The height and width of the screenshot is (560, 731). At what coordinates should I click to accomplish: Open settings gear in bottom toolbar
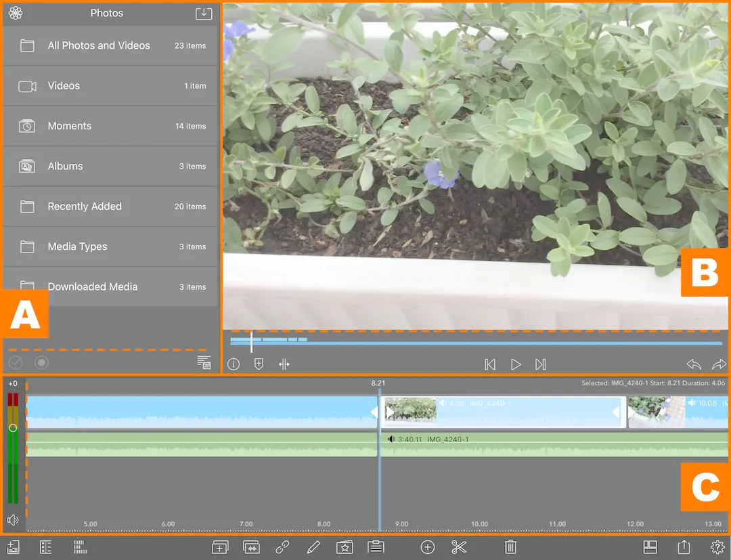coord(717,547)
